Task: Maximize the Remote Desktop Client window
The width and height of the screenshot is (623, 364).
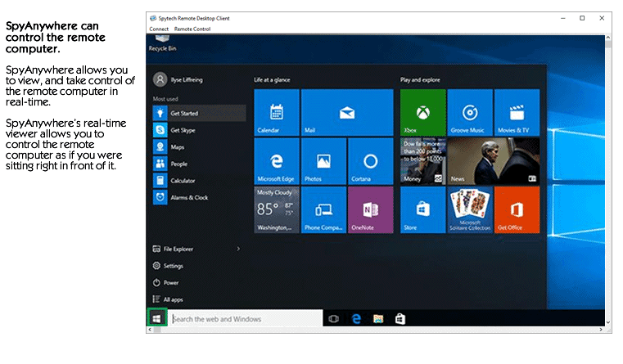Action: [582, 18]
